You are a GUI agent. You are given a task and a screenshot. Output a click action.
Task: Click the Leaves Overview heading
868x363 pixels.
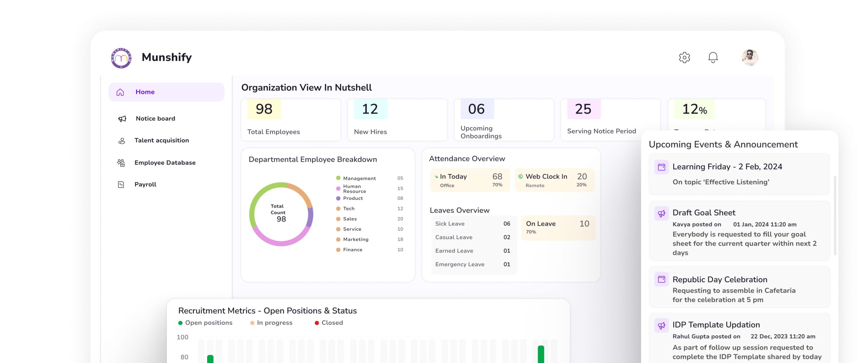point(459,211)
